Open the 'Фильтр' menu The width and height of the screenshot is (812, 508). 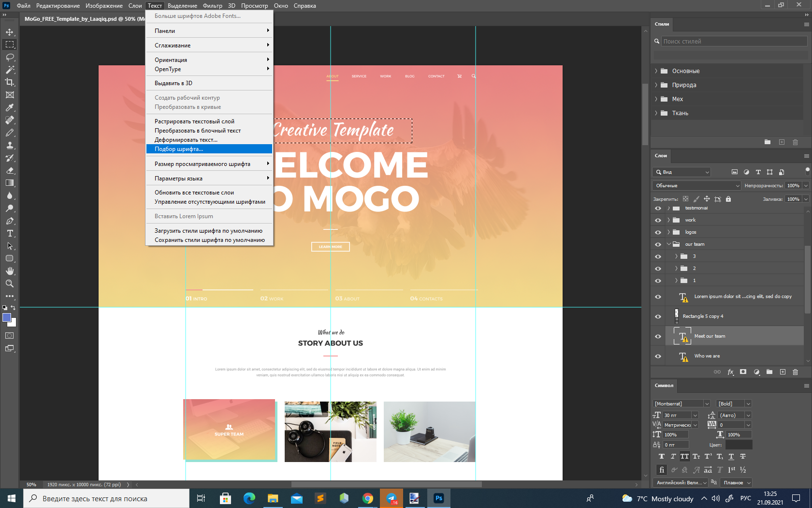click(212, 6)
